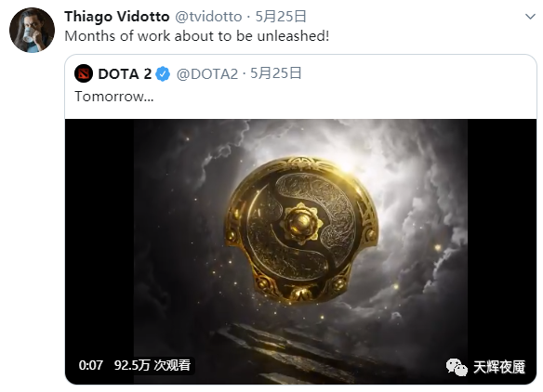Viewport: 543px width, 392px height.
Task: Click the DOTA 2 logo avatar
Action: [84, 73]
